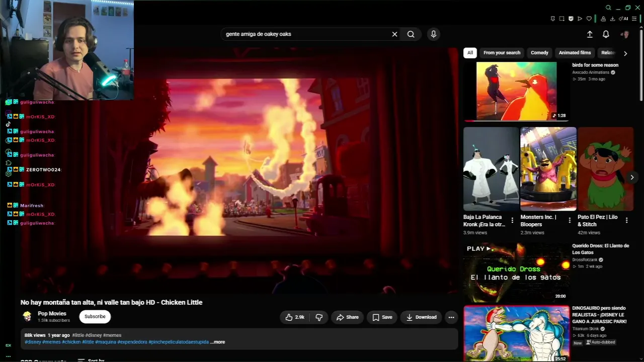Open the TikTok sidebar icon
The height and width of the screenshot is (362, 644).
[x=8, y=124]
